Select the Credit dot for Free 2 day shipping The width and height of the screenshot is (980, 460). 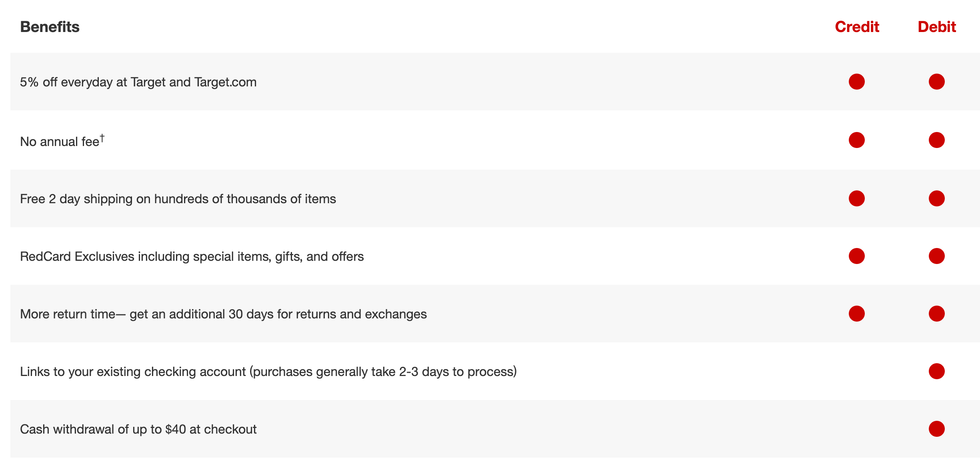(x=856, y=198)
